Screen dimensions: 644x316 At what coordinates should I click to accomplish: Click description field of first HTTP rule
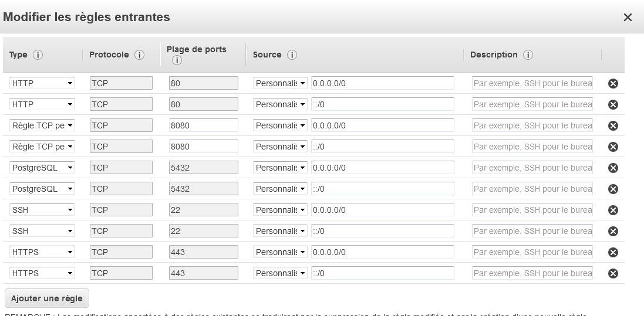(532, 83)
